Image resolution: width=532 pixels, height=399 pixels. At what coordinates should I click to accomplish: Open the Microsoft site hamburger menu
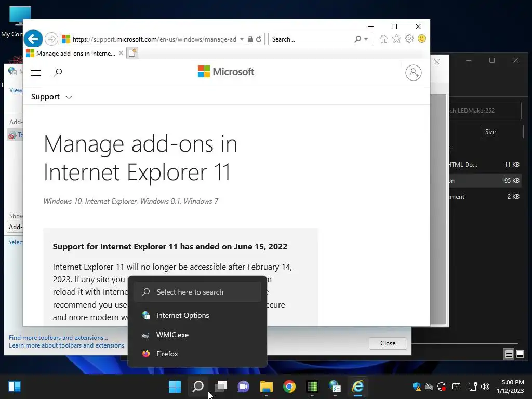point(36,73)
